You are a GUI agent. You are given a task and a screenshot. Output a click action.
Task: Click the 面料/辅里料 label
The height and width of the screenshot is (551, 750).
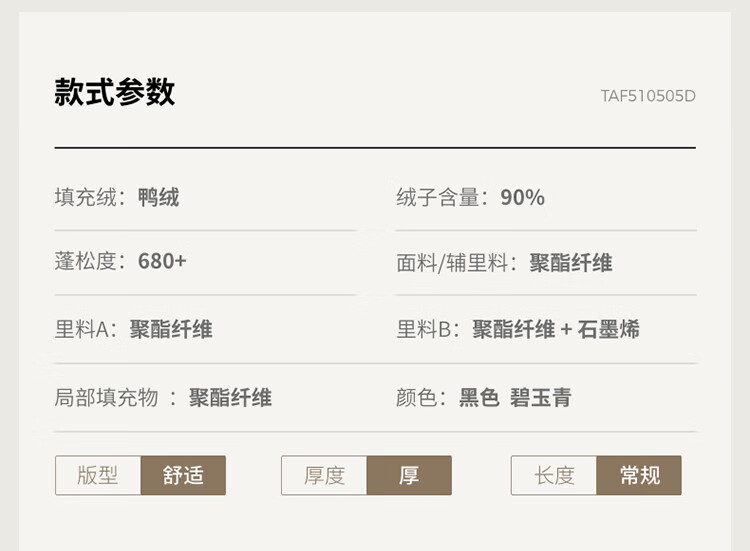455,263
